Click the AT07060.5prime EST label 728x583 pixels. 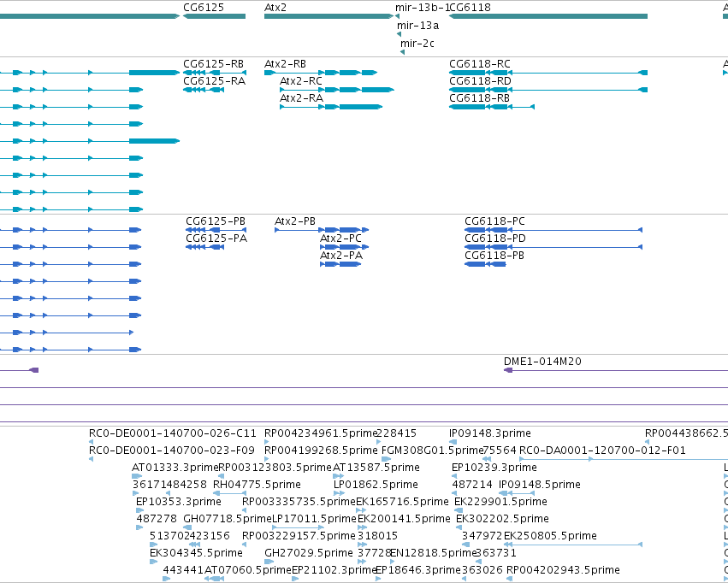(248, 570)
